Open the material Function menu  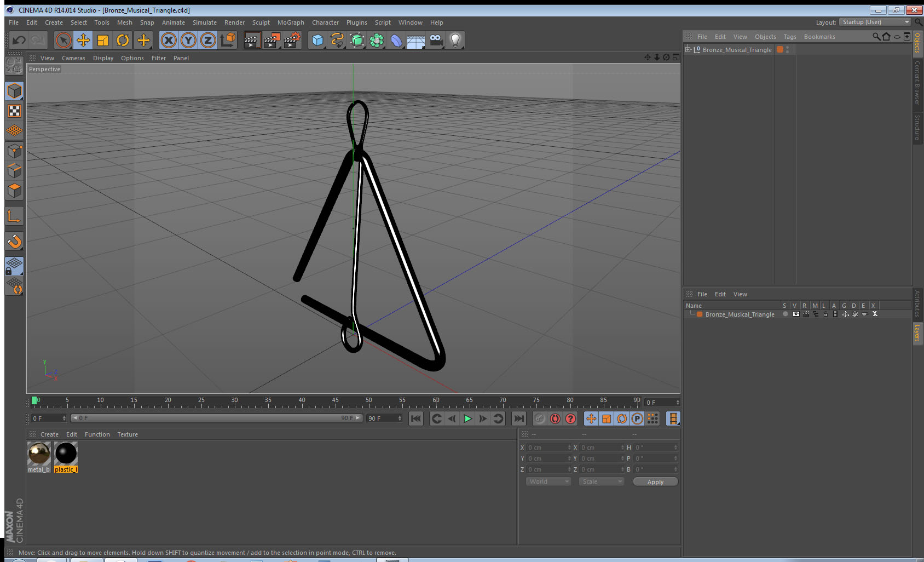pos(97,434)
